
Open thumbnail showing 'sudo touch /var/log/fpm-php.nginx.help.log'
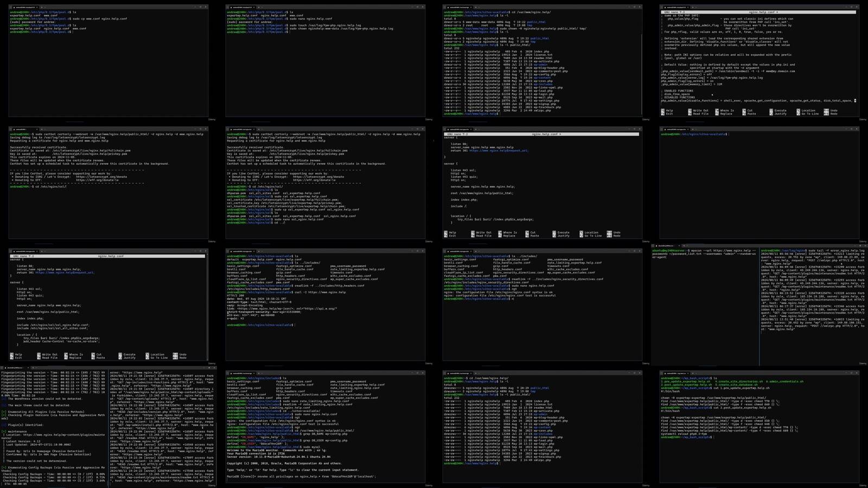(x=325, y=61)
